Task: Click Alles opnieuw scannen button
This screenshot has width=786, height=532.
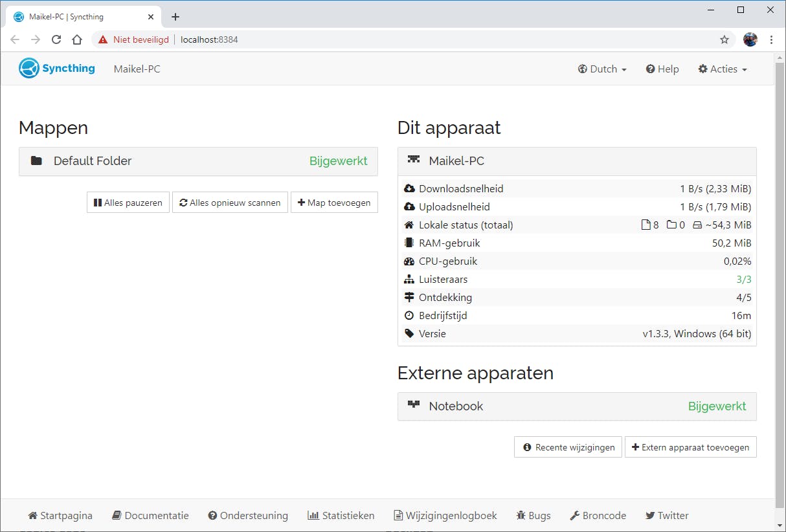Action: click(x=230, y=203)
